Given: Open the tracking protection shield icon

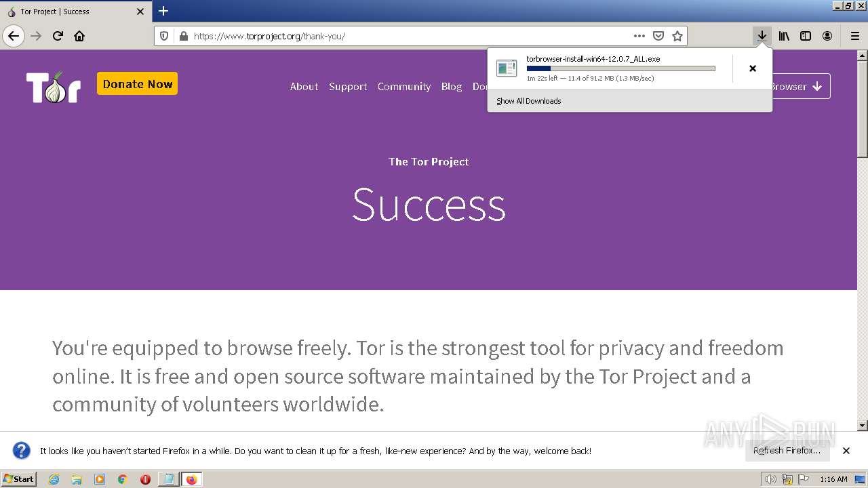Looking at the screenshot, I should pyautogui.click(x=164, y=36).
